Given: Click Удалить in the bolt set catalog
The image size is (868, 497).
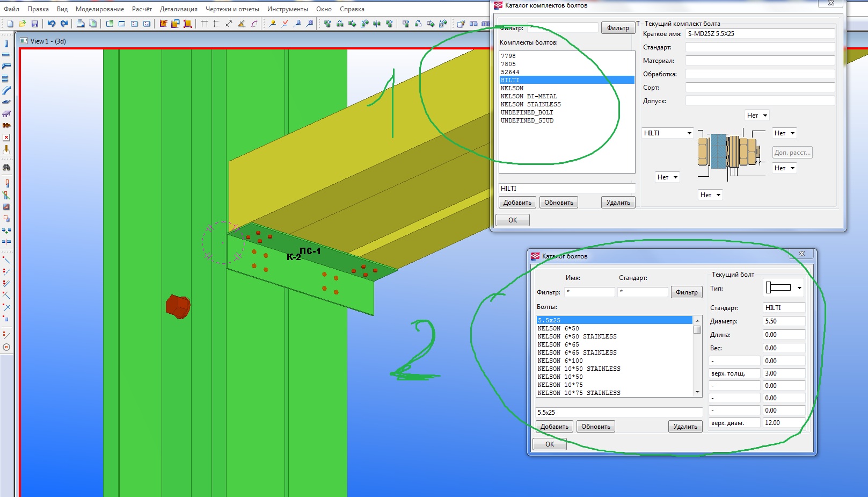Looking at the screenshot, I should click(618, 203).
